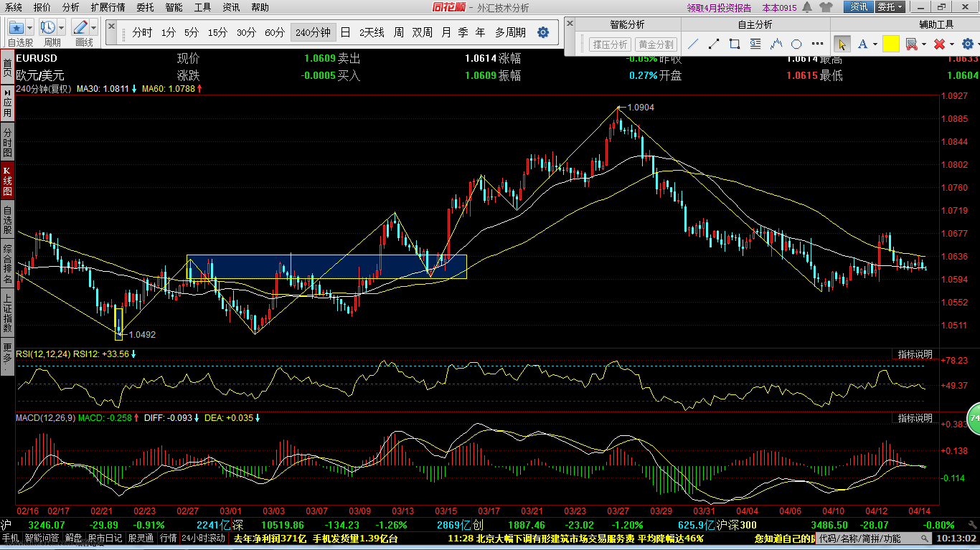Image resolution: width=980 pixels, height=550 pixels.
Task: Open the 分析 menu
Action: [x=70, y=7]
